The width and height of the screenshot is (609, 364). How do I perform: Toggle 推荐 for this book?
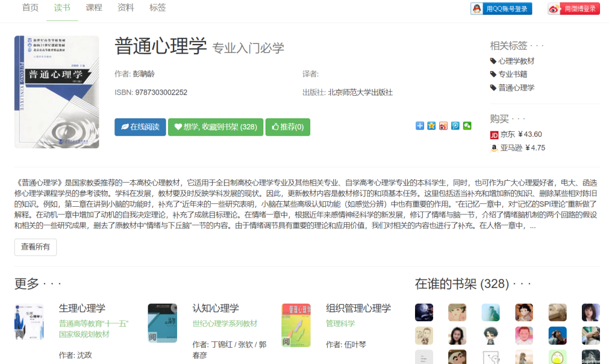[288, 127]
